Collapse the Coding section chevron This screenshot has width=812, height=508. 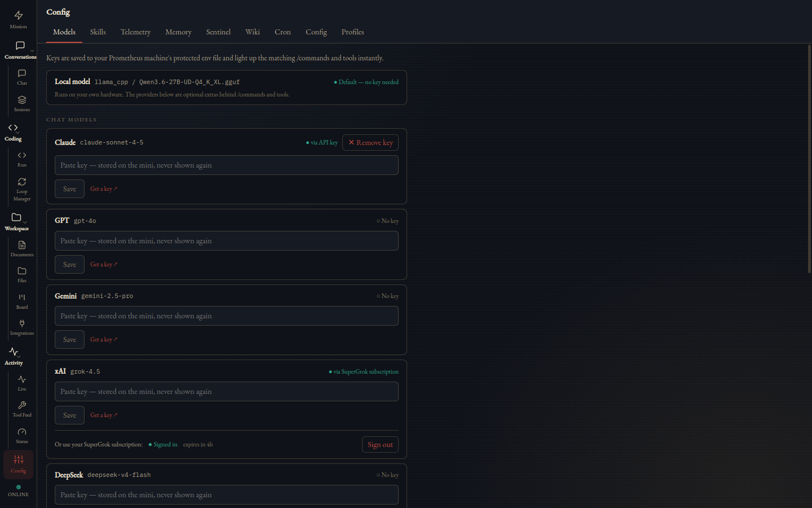click(x=17, y=133)
